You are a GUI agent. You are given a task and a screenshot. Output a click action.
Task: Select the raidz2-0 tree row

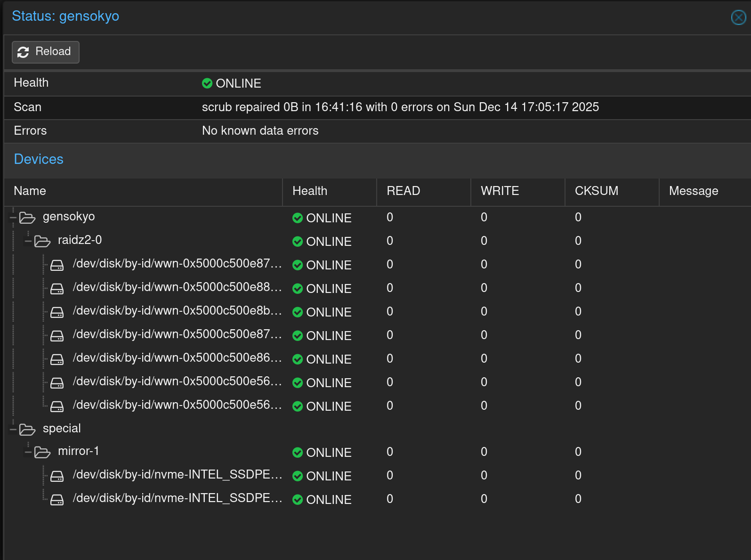point(378,241)
